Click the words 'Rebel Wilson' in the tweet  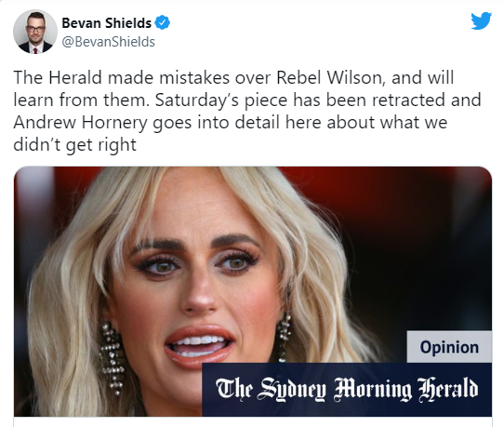point(330,78)
